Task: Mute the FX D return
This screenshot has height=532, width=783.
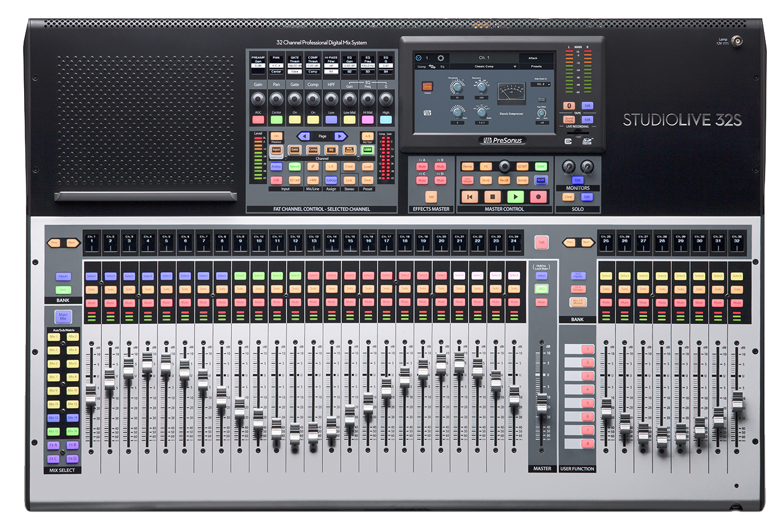Action: [x=440, y=180]
